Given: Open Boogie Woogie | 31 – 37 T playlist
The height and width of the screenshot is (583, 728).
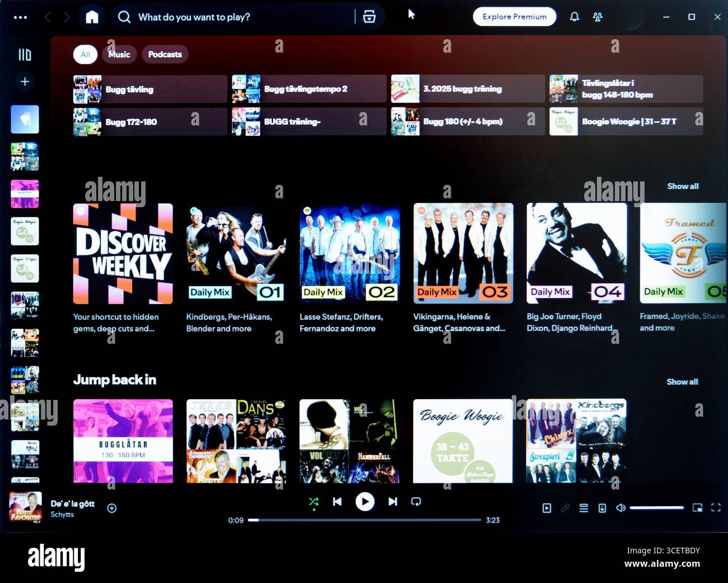Looking at the screenshot, I should click(626, 122).
